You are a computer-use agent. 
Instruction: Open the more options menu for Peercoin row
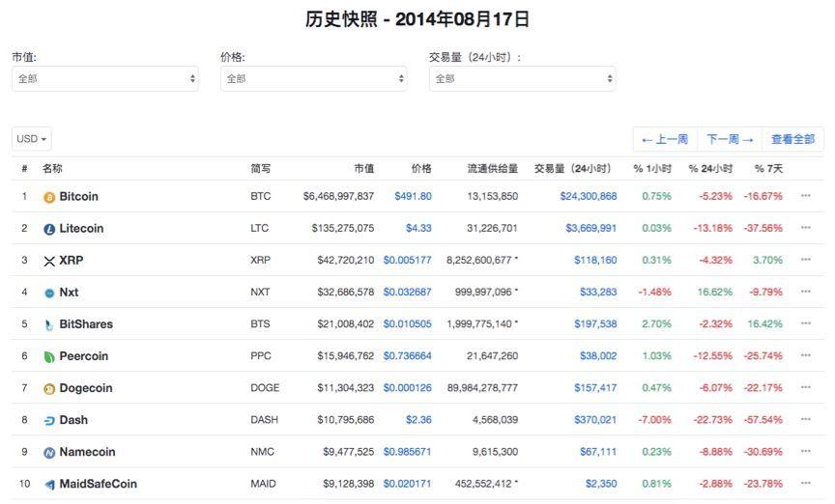tap(806, 355)
